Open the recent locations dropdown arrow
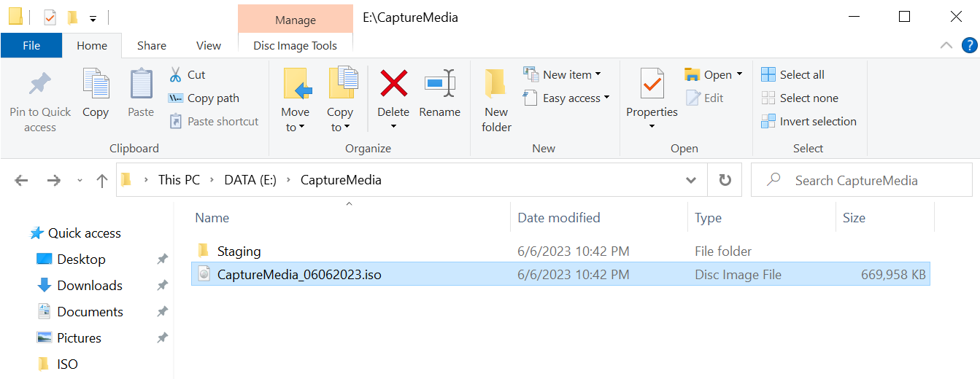Viewport: 980px width, 379px height. point(80,181)
